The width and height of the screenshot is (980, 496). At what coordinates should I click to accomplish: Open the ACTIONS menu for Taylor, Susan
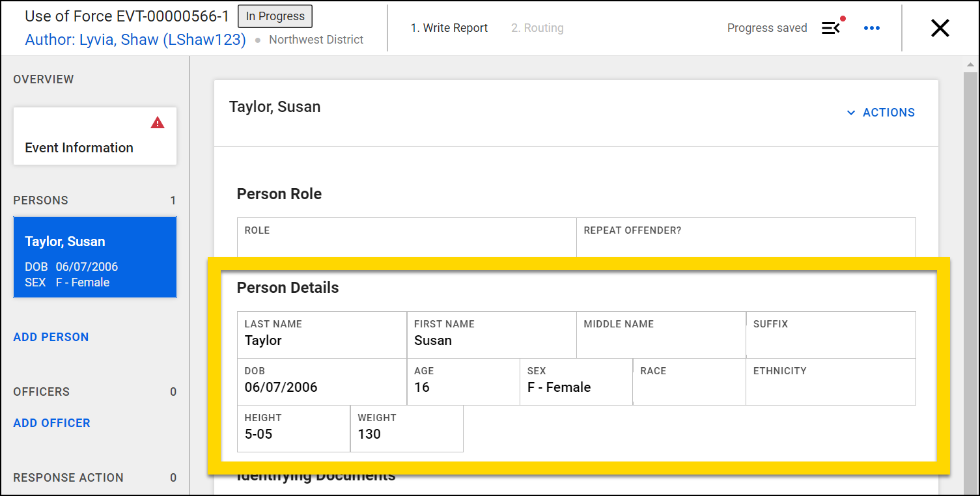(888, 112)
